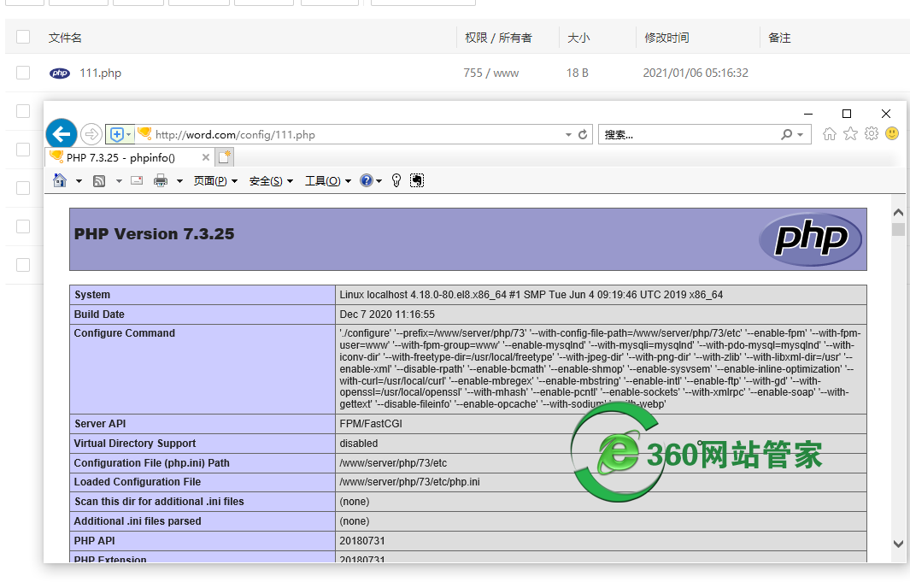Click the browser Forward arrow button
This screenshot has height=588, width=910.
[x=91, y=135]
